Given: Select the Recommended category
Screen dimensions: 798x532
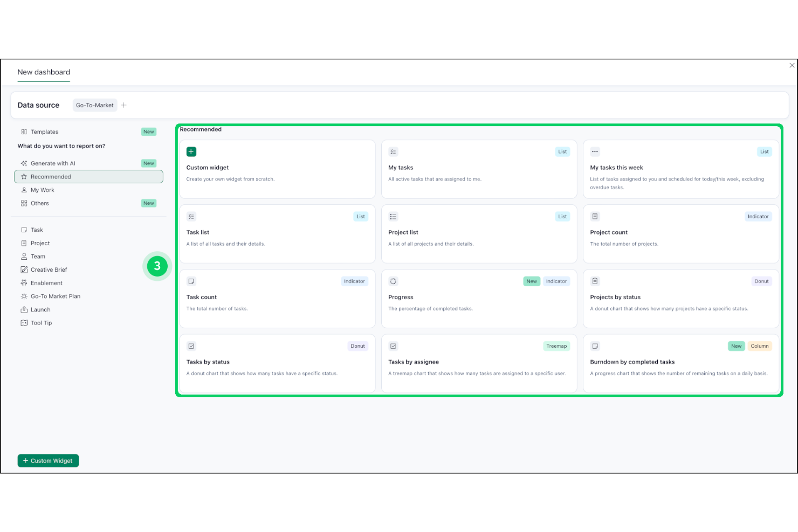Looking at the screenshot, I should click(88, 177).
